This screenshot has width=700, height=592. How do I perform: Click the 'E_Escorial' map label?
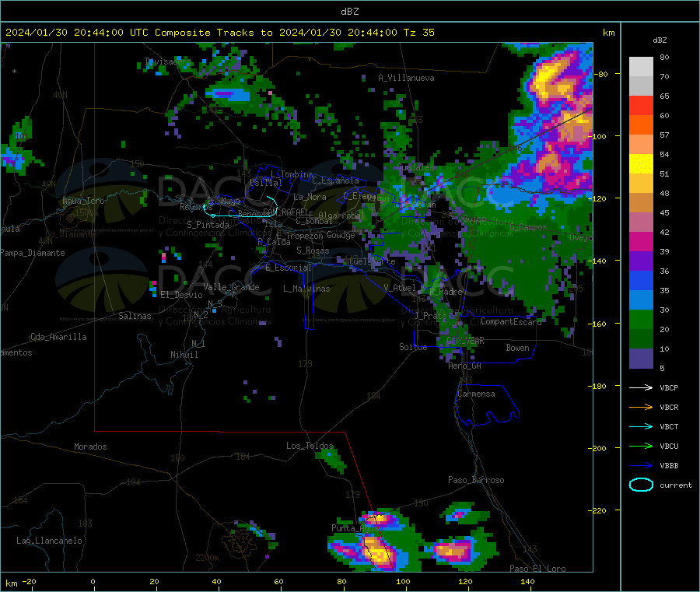(289, 268)
